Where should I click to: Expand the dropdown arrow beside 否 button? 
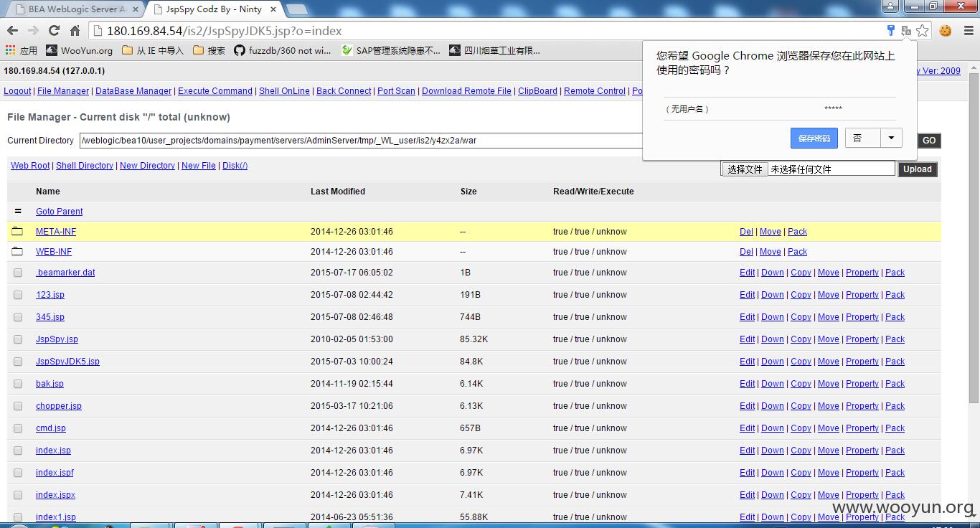[891, 138]
